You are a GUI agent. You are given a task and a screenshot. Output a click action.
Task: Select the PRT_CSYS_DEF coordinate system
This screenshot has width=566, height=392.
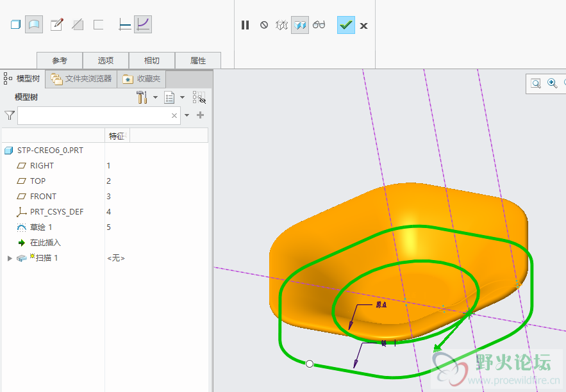point(56,211)
